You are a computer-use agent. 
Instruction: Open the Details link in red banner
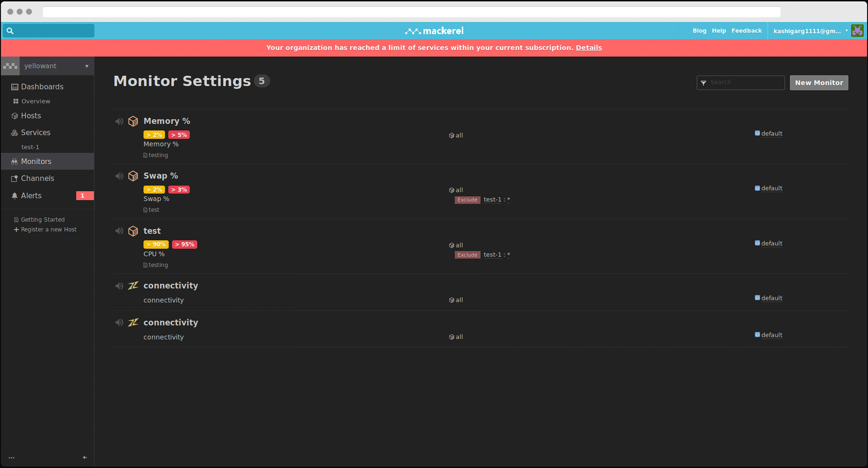(x=589, y=48)
